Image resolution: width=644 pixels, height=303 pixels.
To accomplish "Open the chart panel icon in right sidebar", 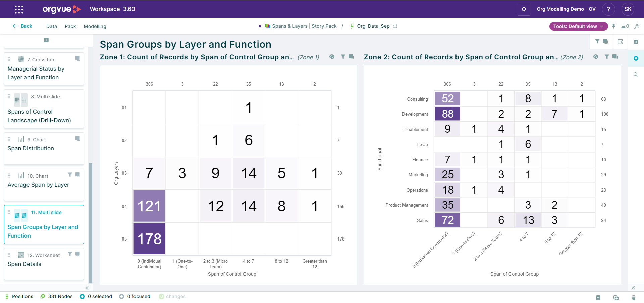I will (636, 42).
